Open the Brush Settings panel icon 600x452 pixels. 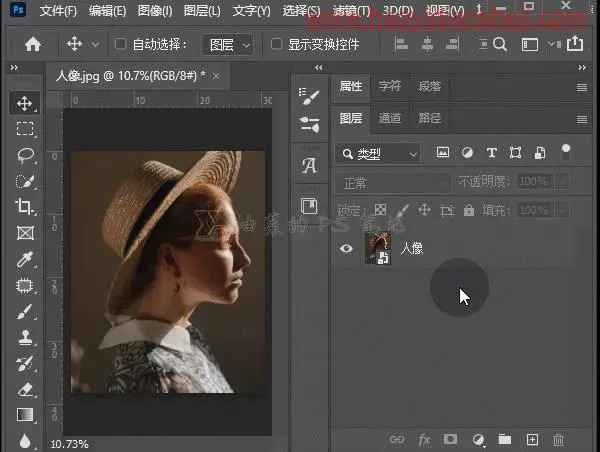tap(309, 96)
